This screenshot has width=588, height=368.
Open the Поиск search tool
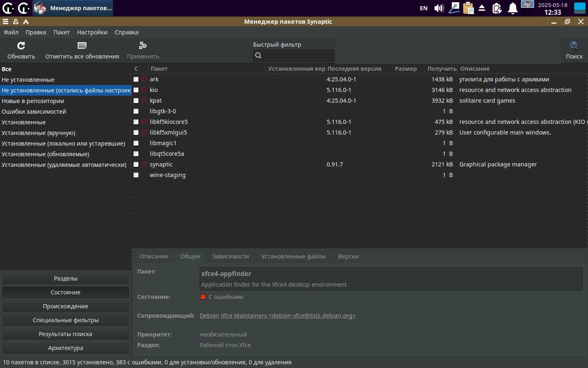(574, 50)
